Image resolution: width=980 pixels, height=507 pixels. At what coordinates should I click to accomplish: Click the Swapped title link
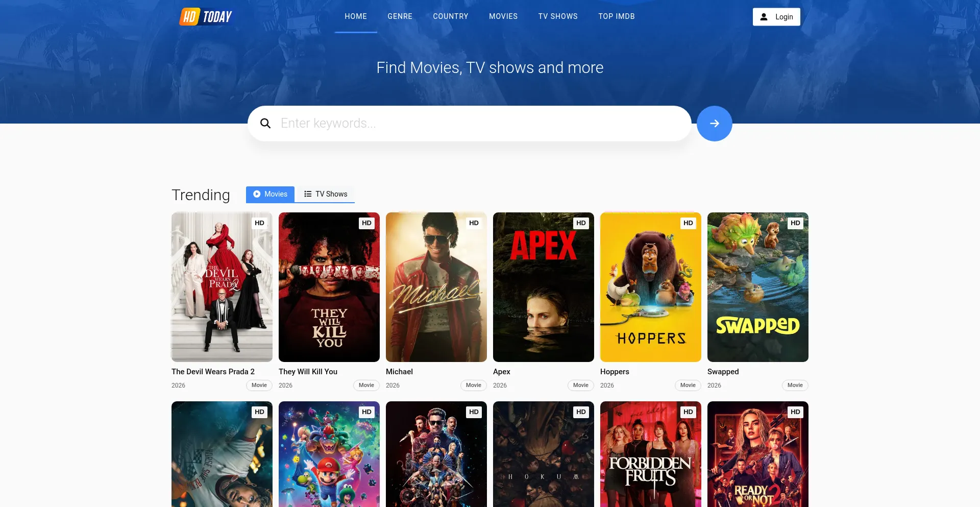(723, 372)
